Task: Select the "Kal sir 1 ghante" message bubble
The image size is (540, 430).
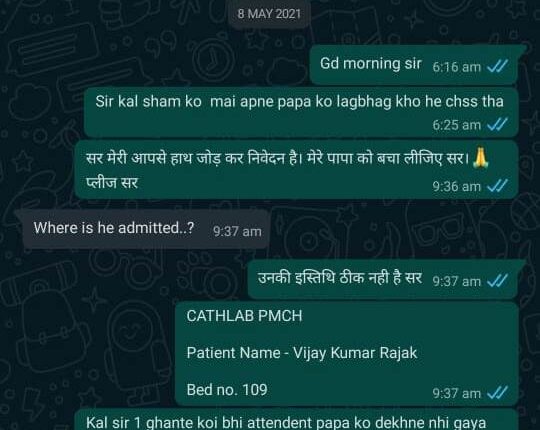Action: pyautogui.click(x=297, y=420)
